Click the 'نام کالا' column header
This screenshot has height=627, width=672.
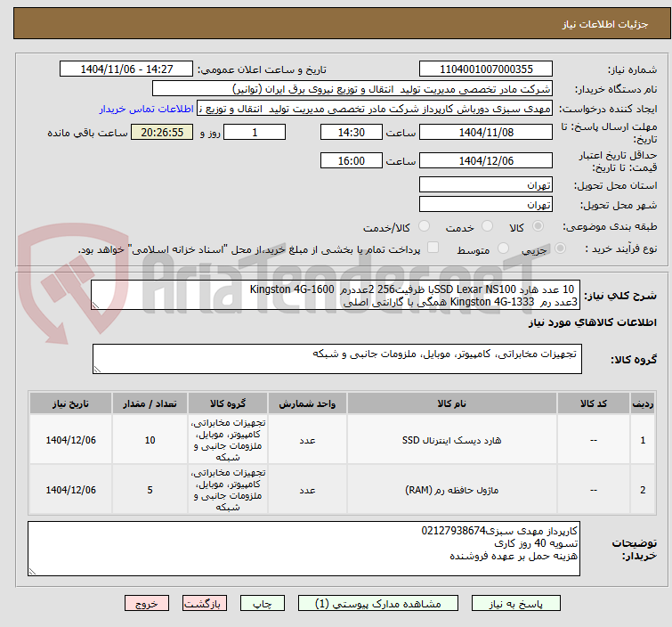(452, 403)
